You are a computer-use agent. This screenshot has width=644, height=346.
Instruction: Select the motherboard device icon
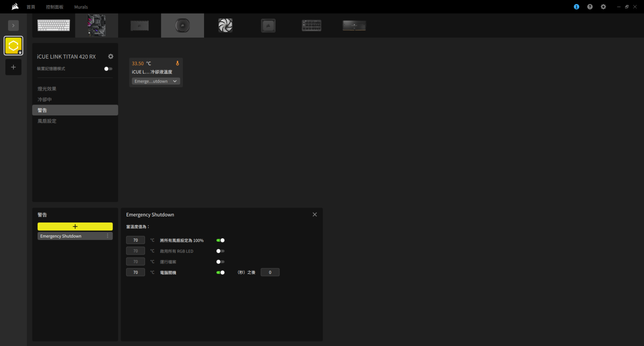96,25
